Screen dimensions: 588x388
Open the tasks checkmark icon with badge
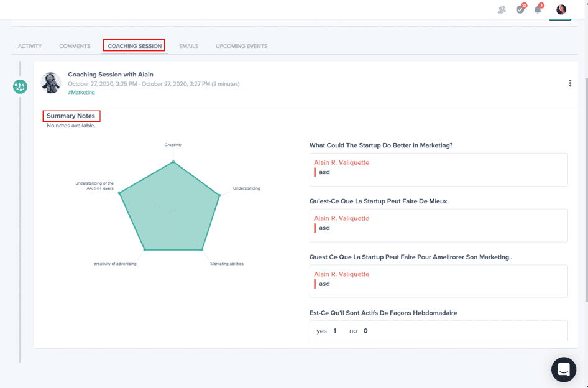[520, 9]
